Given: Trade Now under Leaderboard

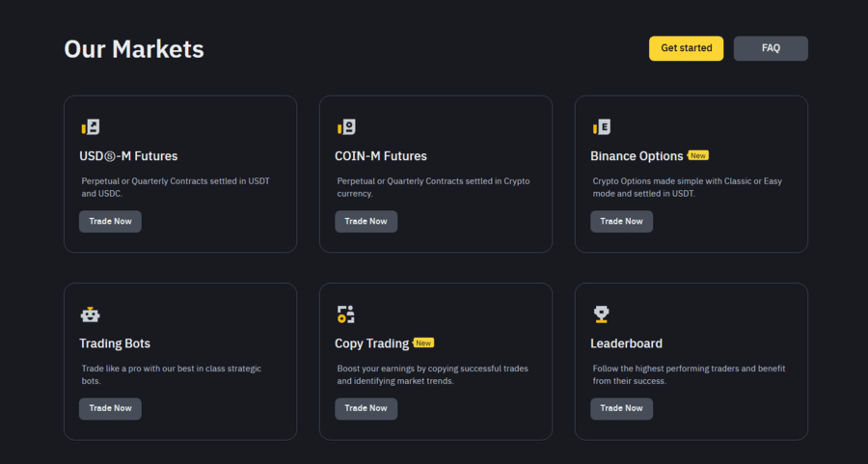Looking at the screenshot, I should (x=622, y=409).
